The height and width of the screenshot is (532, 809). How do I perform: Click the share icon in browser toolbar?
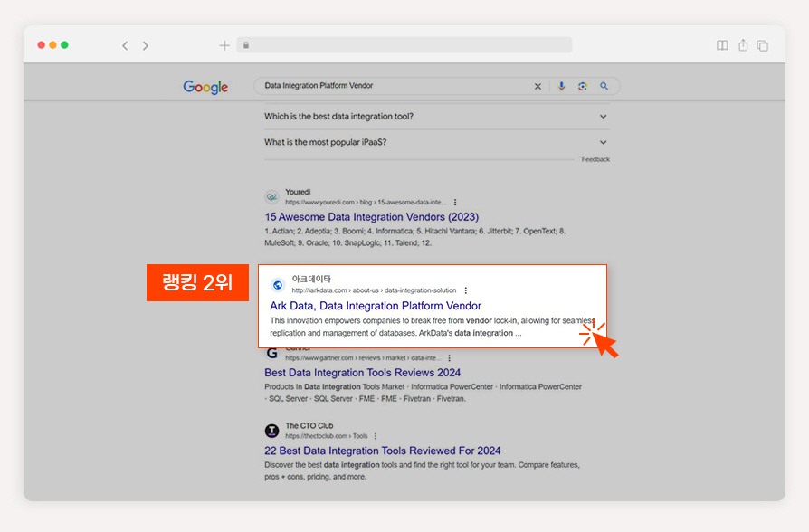tap(743, 45)
